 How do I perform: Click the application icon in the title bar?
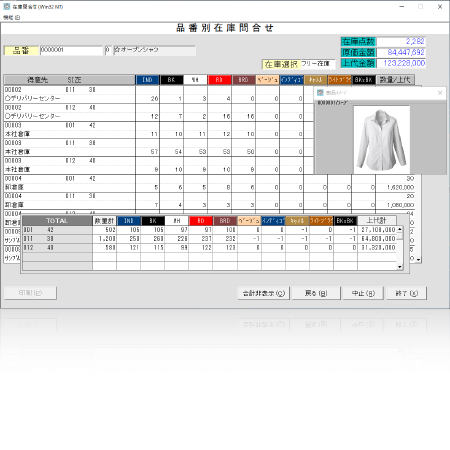[x=6, y=6]
